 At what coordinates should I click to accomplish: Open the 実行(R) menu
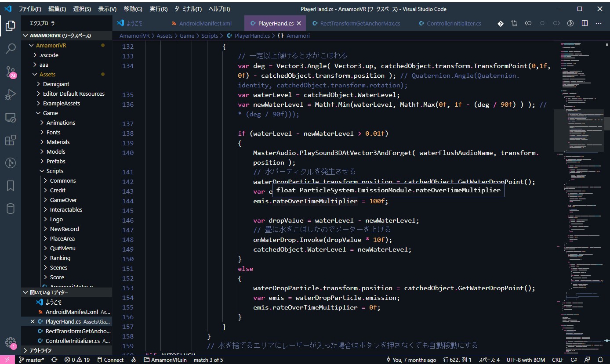[158, 9]
